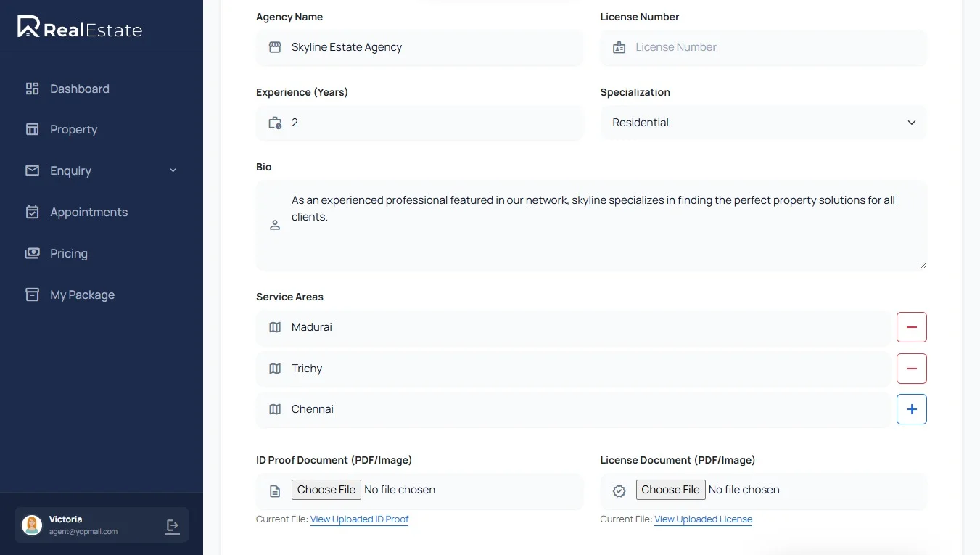
Task: Add another service area with plus button
Action: [x=911, y=410]
